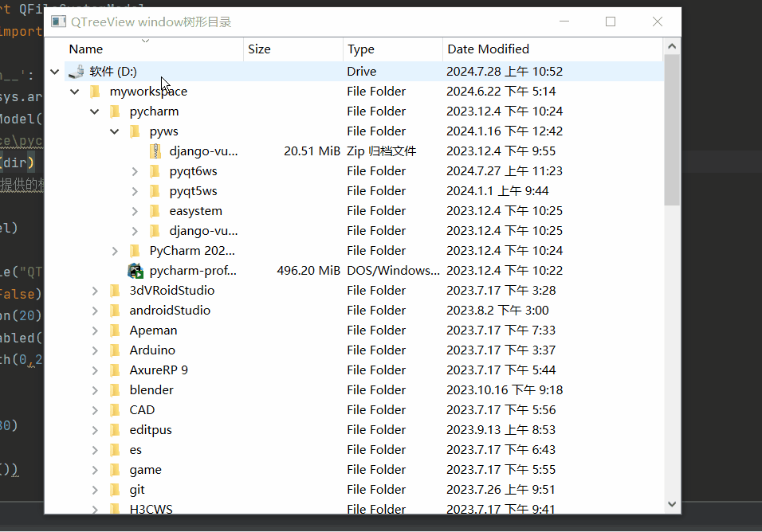The image size is (762, 532).
Task: Click the DOS/Windows... type cell
Action: point(393,270)
